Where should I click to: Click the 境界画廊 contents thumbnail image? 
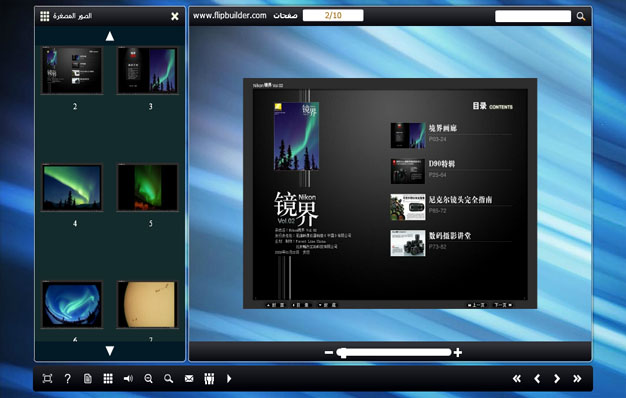408,135
